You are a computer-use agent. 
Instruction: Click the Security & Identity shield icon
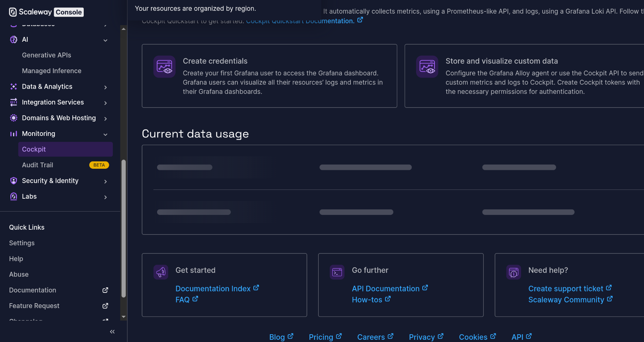[x=14, y=181]
